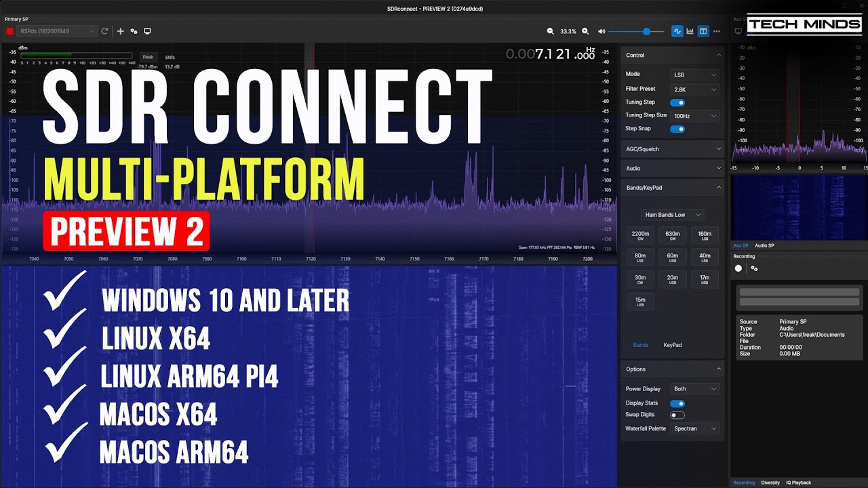
Task: Toggle the bar chart view button
Action: [690, 31]
